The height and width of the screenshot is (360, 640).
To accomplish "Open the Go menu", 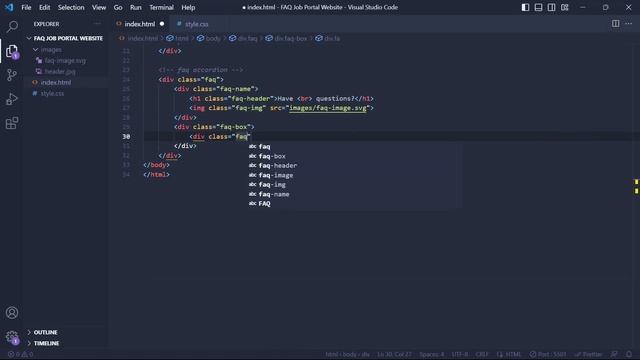I will [x=118, y=7].
